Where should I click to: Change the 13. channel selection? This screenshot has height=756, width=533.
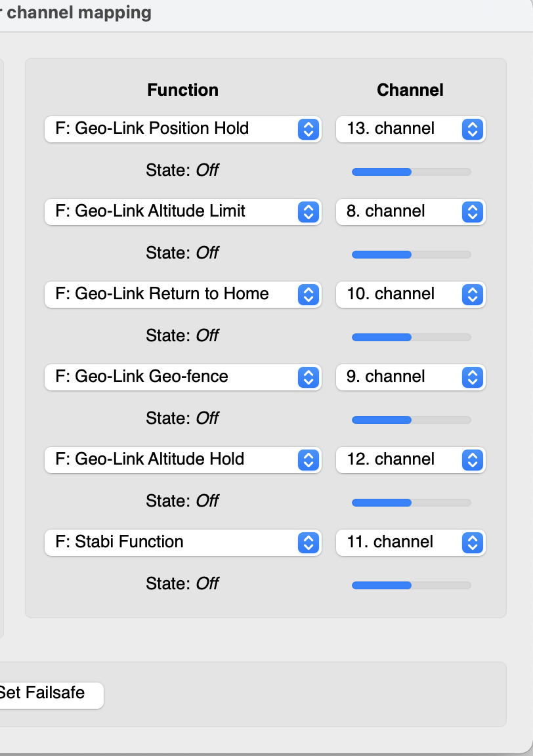pyautogui.click(x=410, y=129)
